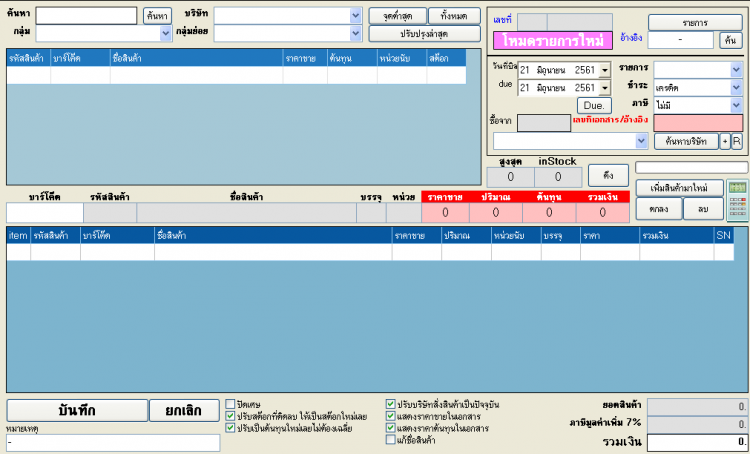Click the บาร์โค๊ด entry field

(x=45, y=212)
